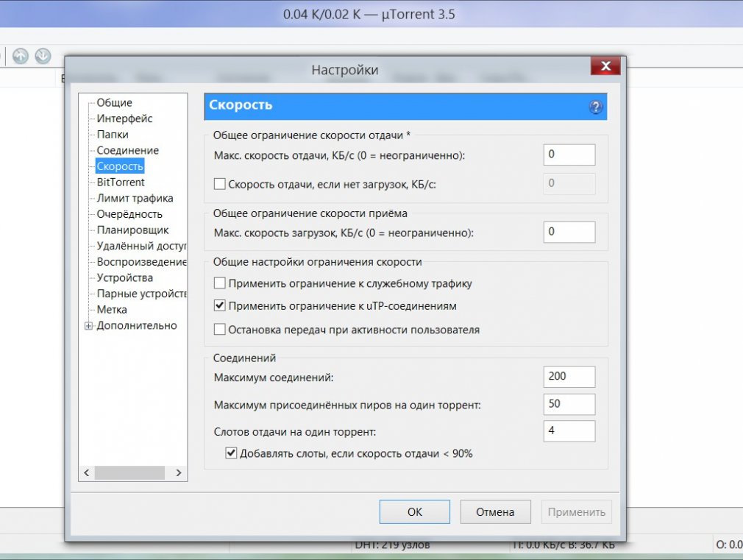Click the down arrow toolbar icon in µTorrent
This screenshot has width=743, height=560.
click(43, 56)
